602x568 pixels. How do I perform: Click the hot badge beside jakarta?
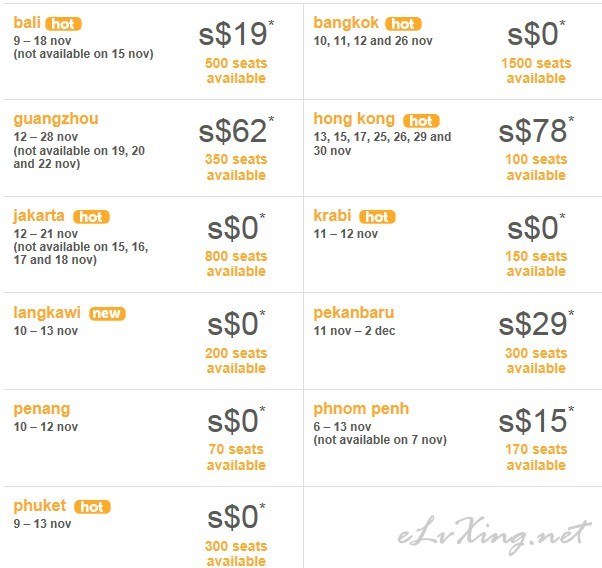coord(91,217)
